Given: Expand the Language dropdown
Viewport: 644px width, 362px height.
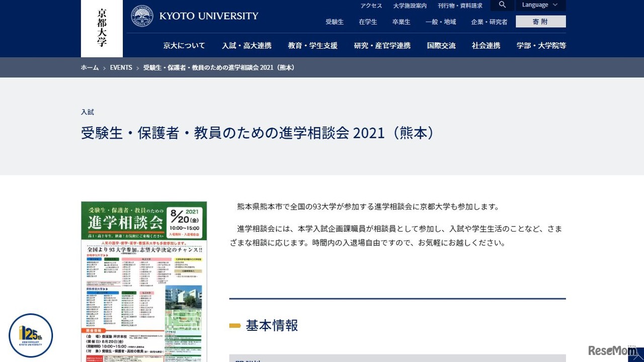Looking at the screenshot, I should click(x=540, y=5).
